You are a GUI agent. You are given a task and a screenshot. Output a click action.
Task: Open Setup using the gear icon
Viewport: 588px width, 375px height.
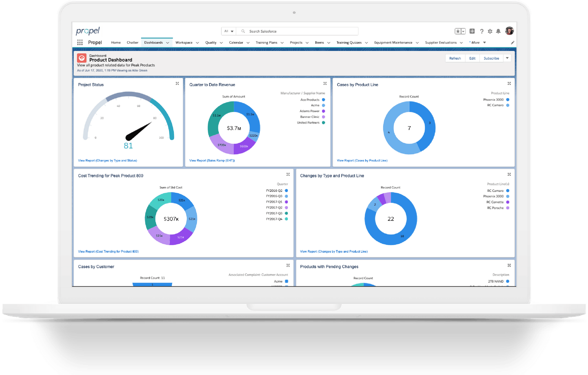490,31
